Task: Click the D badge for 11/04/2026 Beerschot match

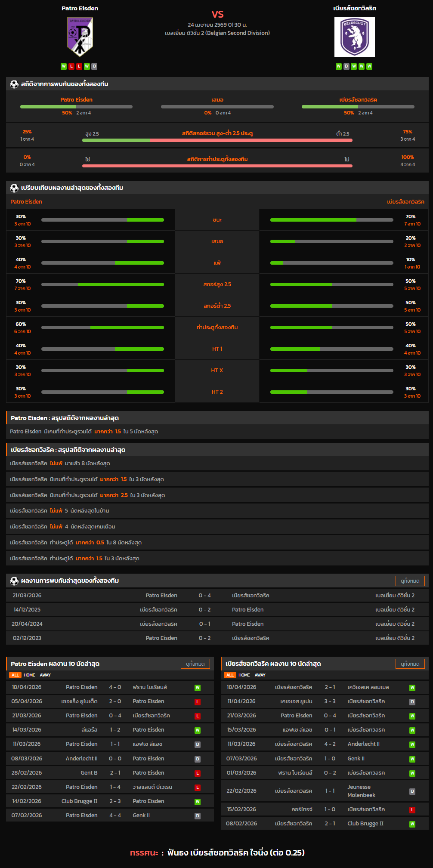Action: click(x=412, y=702)
